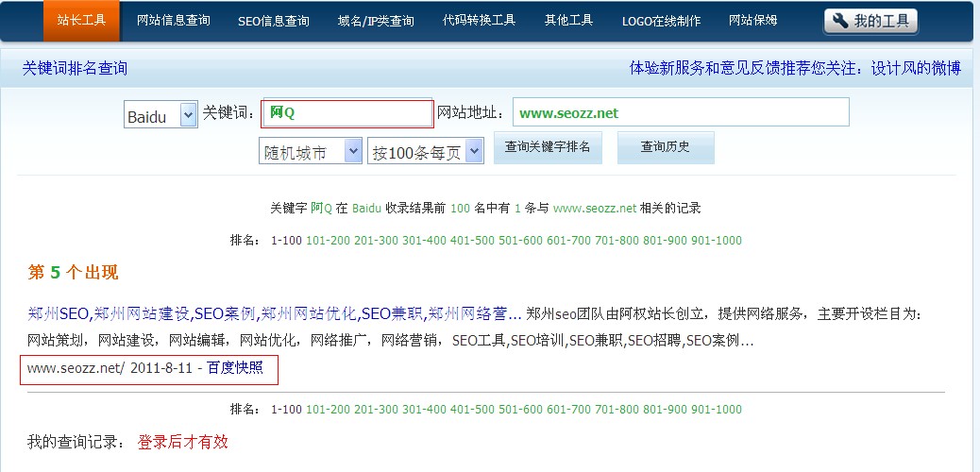980x472 pixels.
Task: Select bottom ranking range 301-400
Action: [x=424, y=410]
